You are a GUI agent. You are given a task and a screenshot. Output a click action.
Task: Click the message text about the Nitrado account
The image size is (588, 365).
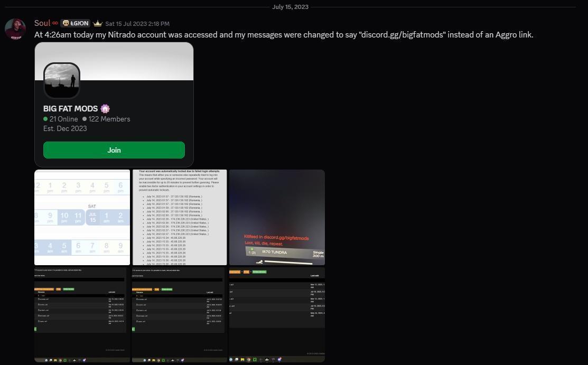[x=284, y=35]
